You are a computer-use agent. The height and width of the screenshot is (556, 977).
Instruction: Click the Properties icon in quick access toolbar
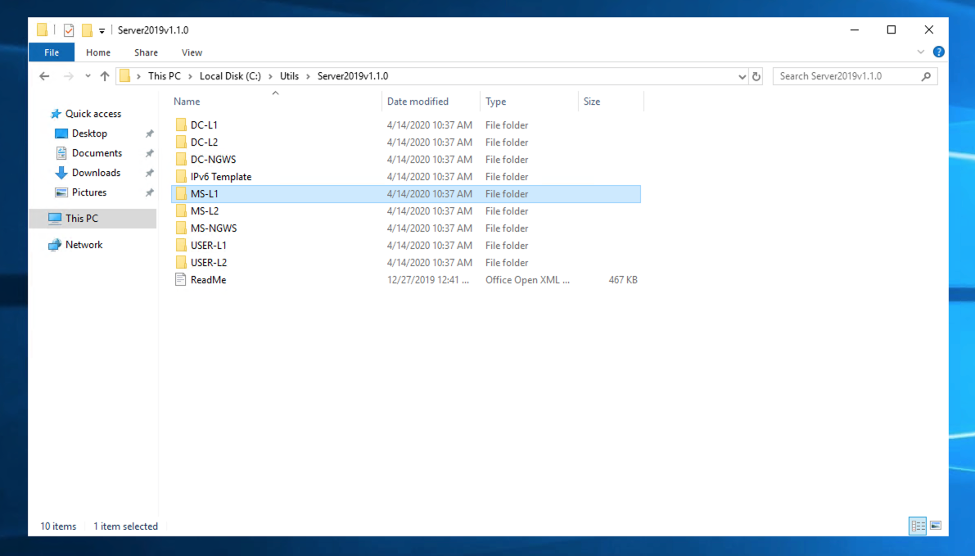(x=69, y=30)
